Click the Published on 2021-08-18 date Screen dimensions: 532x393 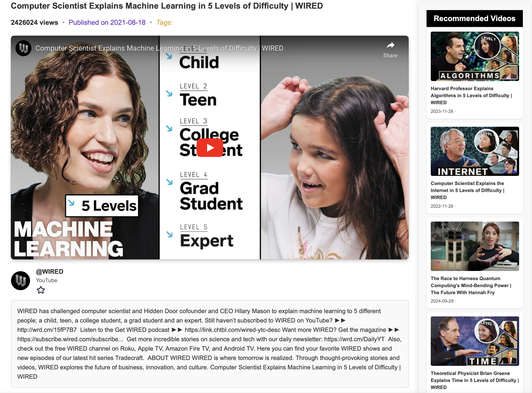click(x=107, y=22)
